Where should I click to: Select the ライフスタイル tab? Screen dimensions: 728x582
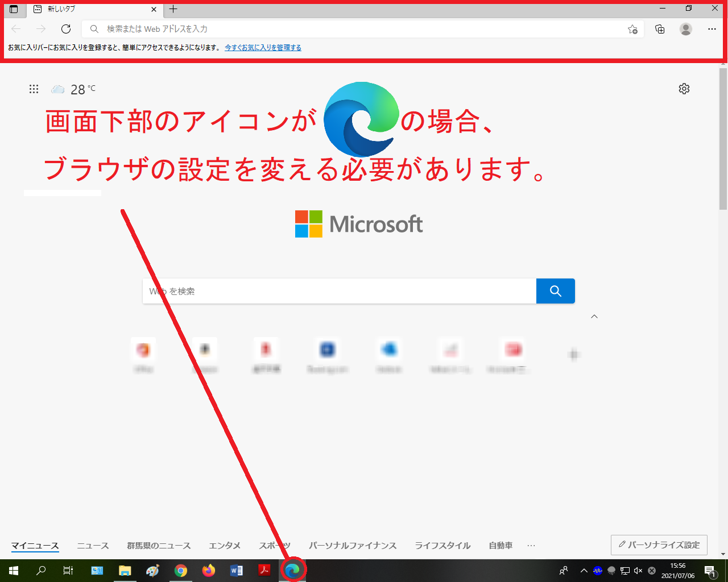[x=442, y=546]
